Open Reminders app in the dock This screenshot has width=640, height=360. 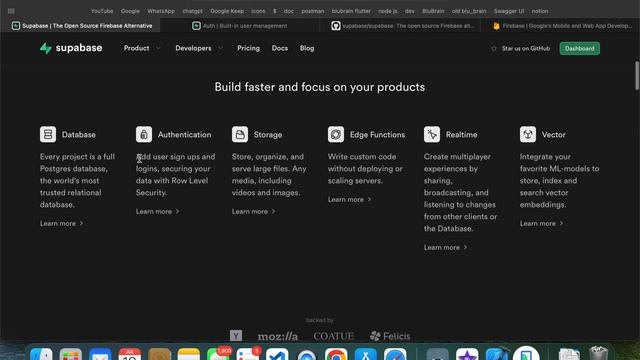(x=247, y=354)
